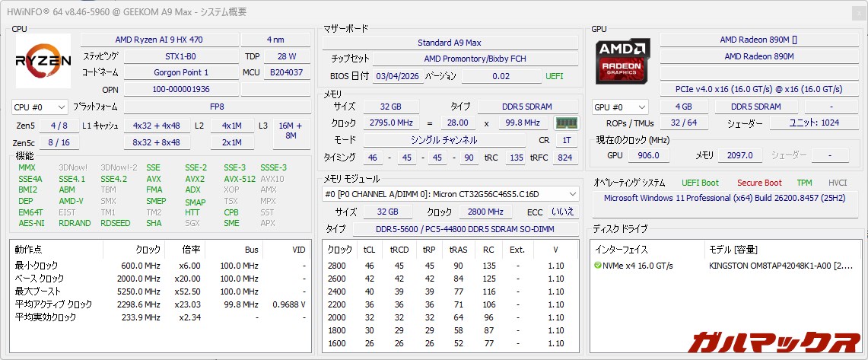Click the AMD Ryzen AI 9 HX 470 field
The height and width of the screenshot is (360, 868).
pos(160,40)
